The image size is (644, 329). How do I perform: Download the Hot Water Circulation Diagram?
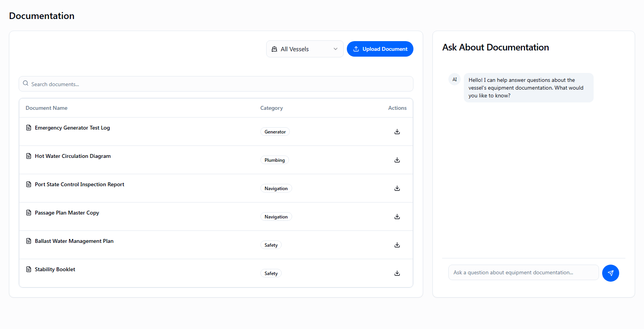pos(397,160)
